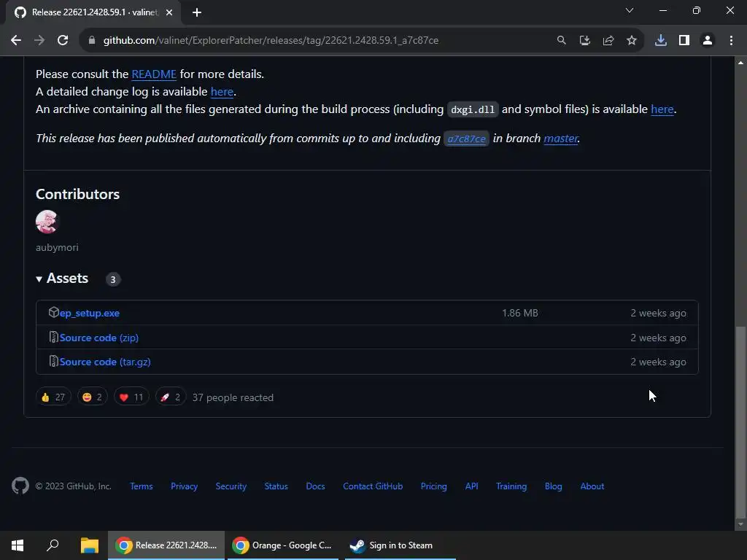Download ep_setup.exe
The image size is (747, 560).
90,313
